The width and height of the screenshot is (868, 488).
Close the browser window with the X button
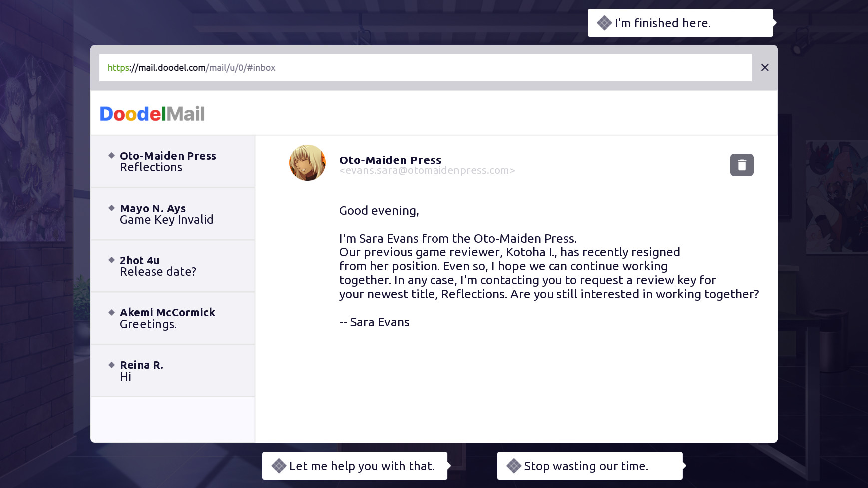tap(764, 67)
